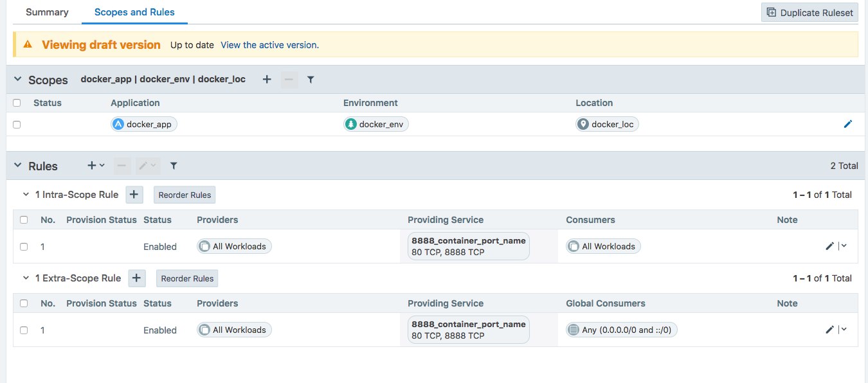The image size is (868, 383).
Task: Check the docker_app scope row checkbox
Action: (17, 125)
